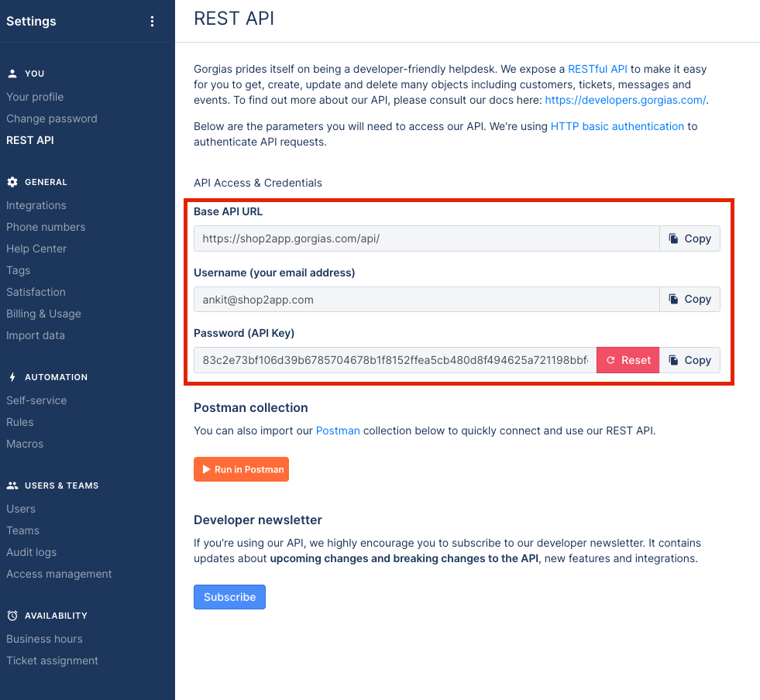Navigate to Phone numbers
The height and width of the screenshot is (700, 760).
(x=46, y=227)
